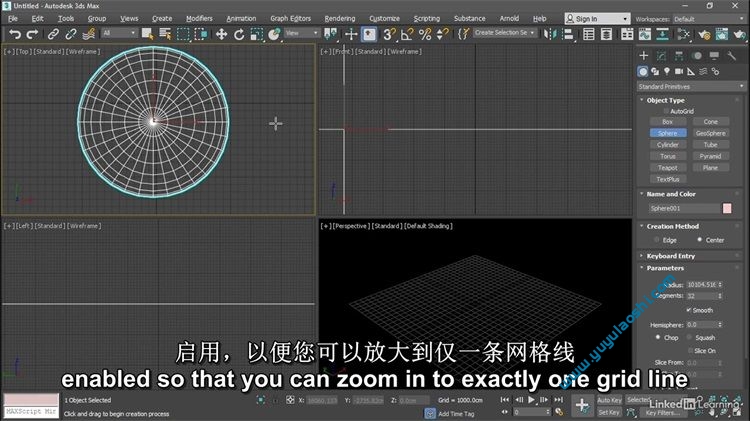Click the Sphere001 object color swatch
The image size is (750, 421).
coord(727,208)
